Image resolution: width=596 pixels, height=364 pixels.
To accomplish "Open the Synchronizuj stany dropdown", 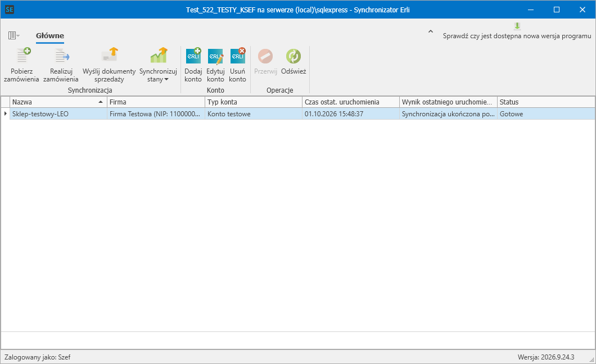I will point(158,65).
